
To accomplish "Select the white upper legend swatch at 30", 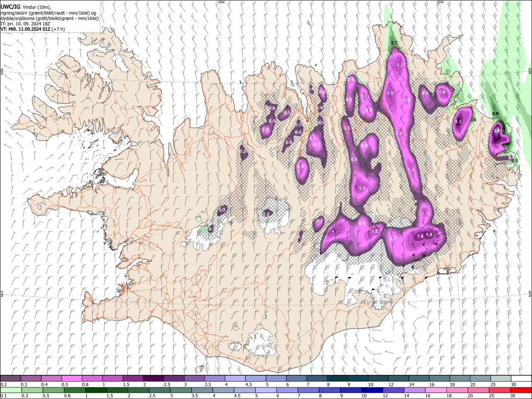I will tap(521, 378).
